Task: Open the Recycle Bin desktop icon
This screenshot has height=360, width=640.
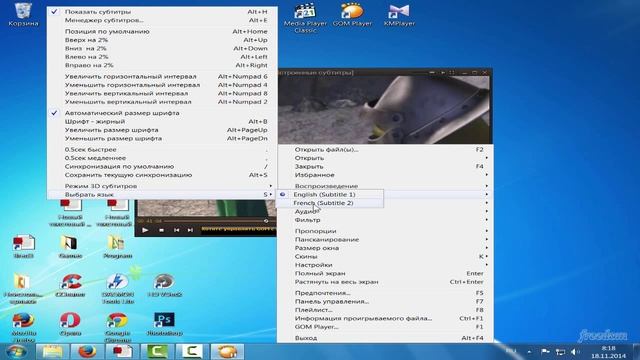Action: (23, 14)
